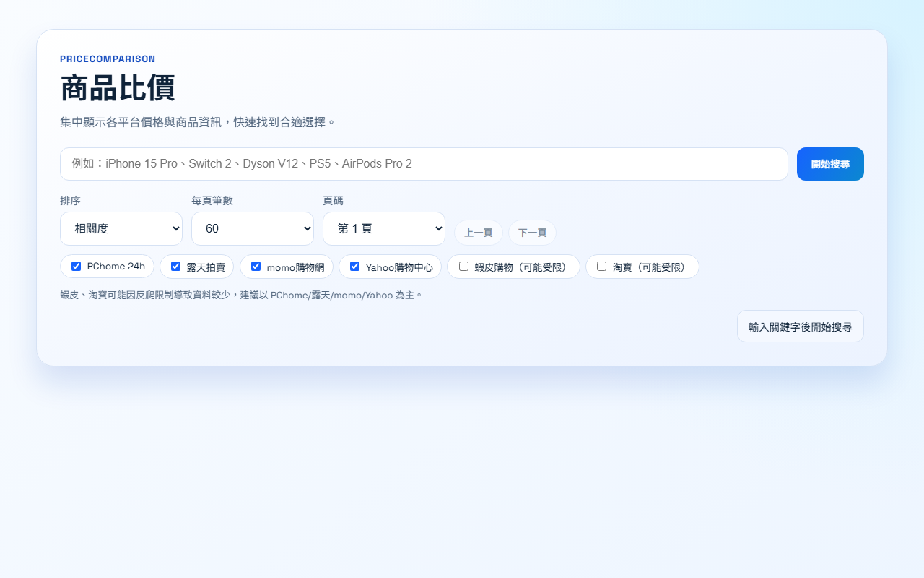Click the 排序 field label

[x=70, y=200]
